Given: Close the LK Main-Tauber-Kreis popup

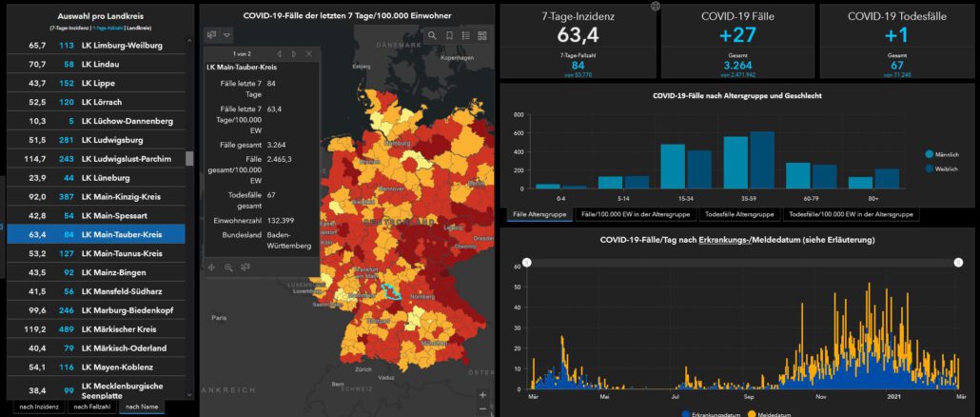Looking at the screenshot, I should [309, 54].
